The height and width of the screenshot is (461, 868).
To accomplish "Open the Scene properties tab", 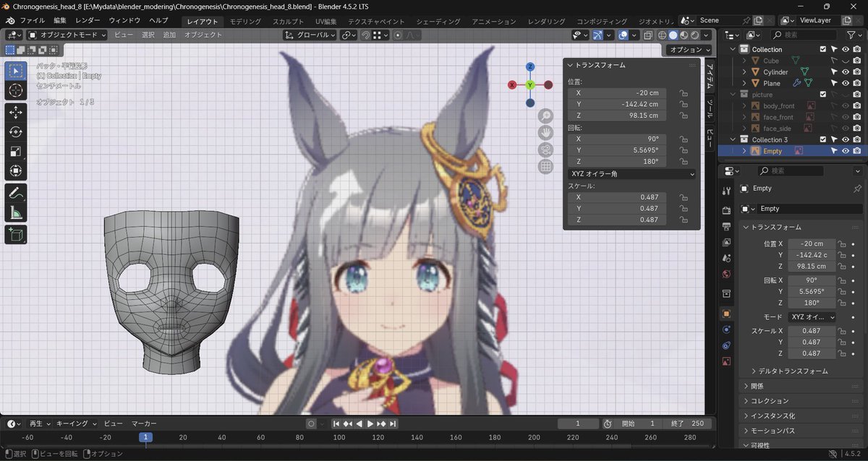I will tap(727, 258).
